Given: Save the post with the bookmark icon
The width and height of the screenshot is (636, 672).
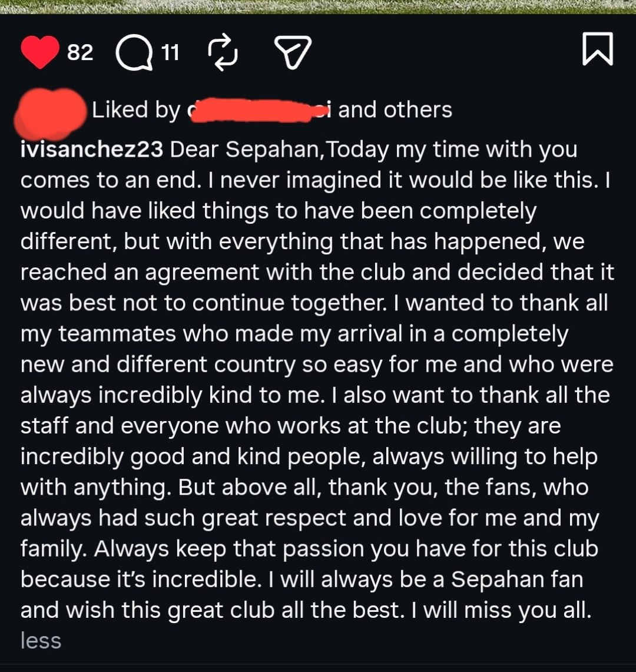Looking at the screenshot, I should [x=598, y=49].
